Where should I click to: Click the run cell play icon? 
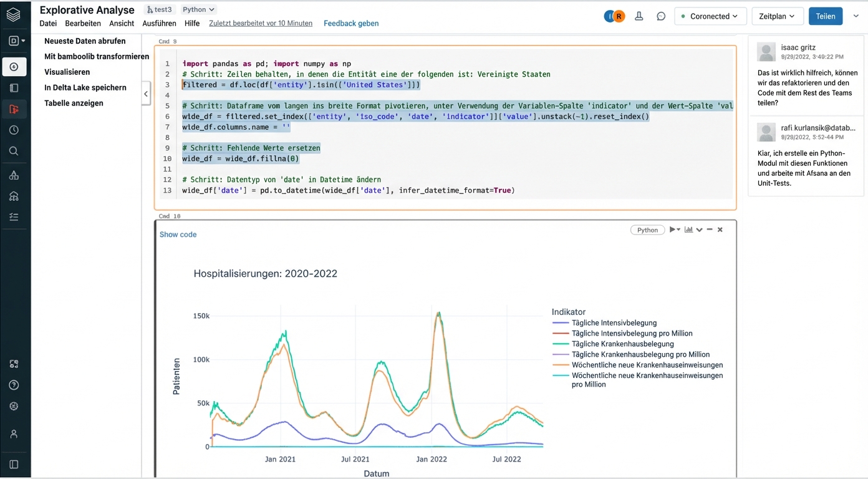pos(673,230)
